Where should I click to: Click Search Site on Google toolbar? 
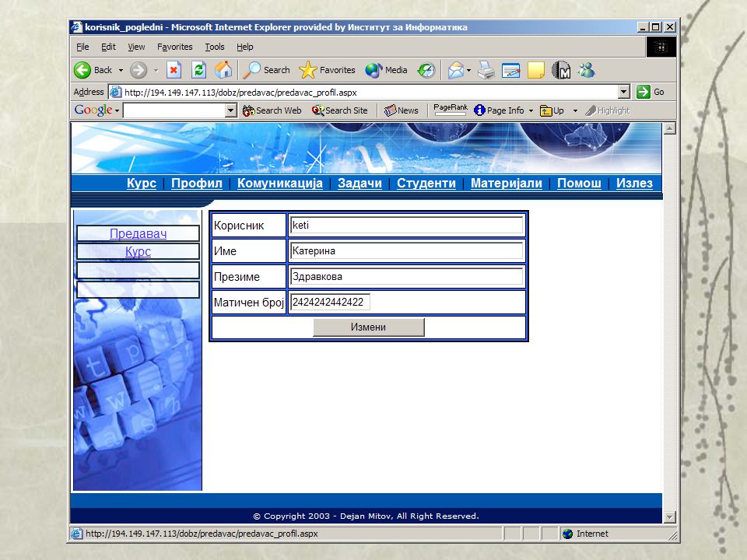coord(340,110)
